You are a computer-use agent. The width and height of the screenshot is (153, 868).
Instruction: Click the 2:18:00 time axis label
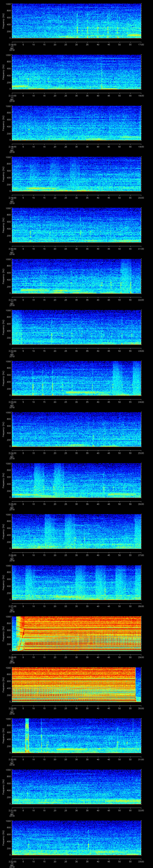pos(12,147)
